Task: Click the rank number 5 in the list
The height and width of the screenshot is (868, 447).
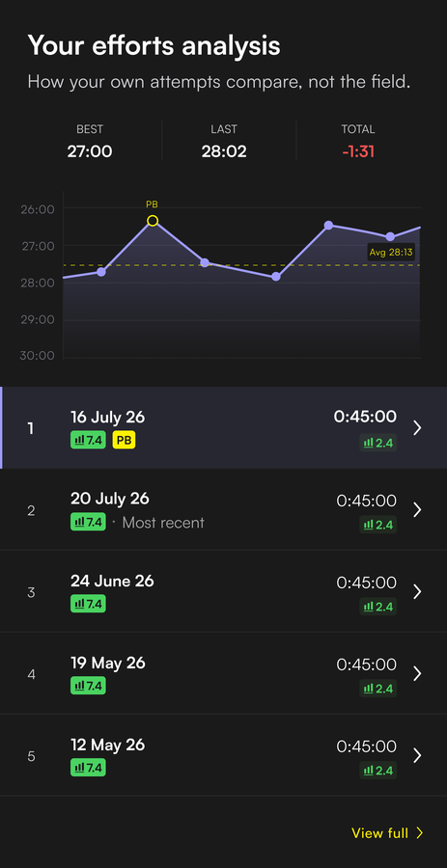Action: (31, 756)
